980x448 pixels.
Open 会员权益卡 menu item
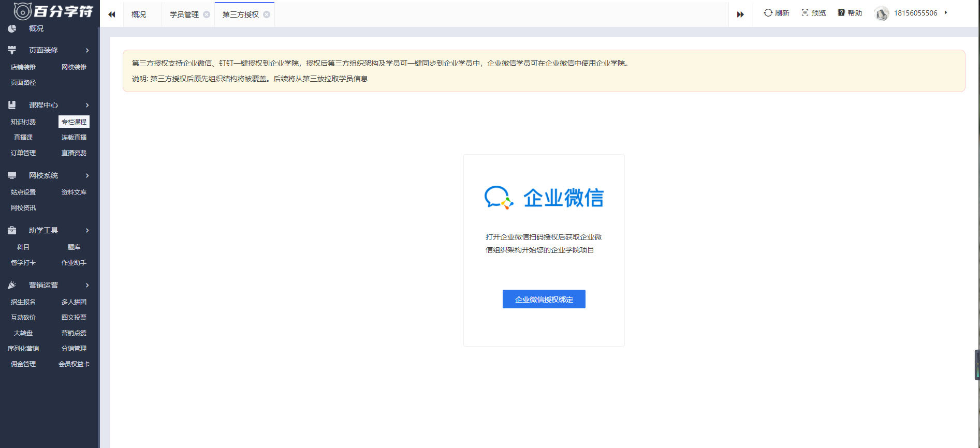pyautogui.click(x=74, y=364)
